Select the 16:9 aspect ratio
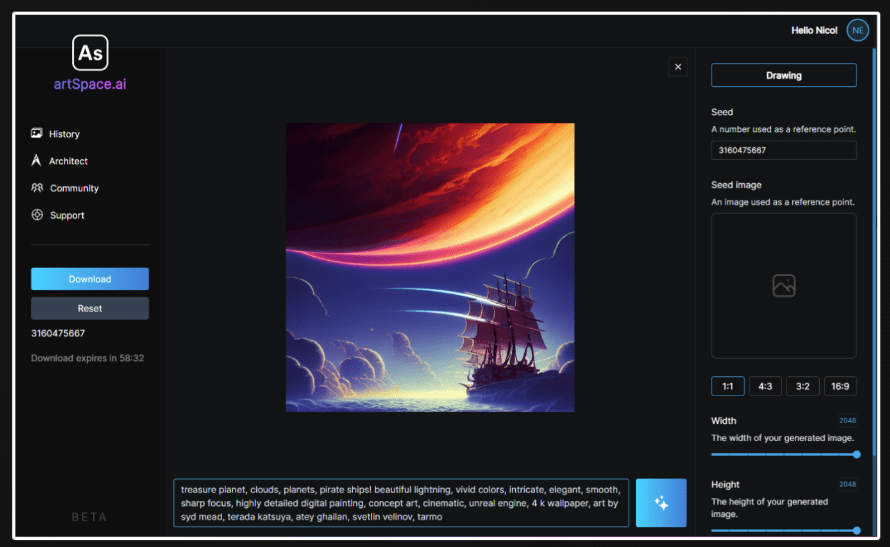 [840, 386]
